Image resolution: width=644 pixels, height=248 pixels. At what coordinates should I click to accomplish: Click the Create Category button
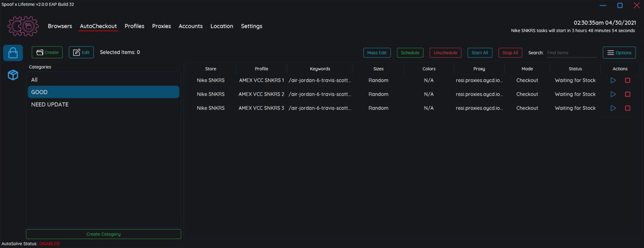[103, 234]
